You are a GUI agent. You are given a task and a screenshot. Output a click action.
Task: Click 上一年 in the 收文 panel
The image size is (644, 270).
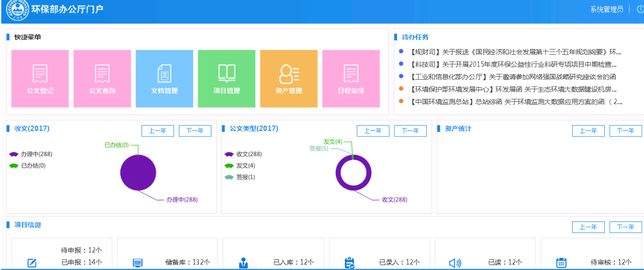[157, 131]
